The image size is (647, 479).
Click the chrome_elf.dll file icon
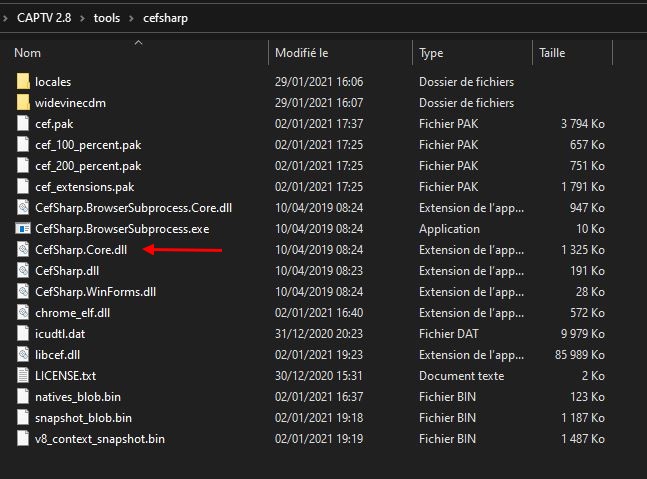(23, 313)
